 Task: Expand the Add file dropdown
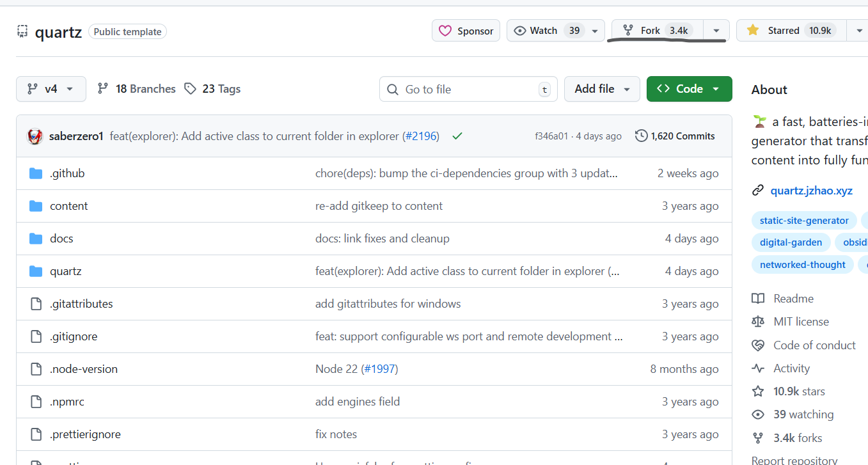(x=602, y=89)
